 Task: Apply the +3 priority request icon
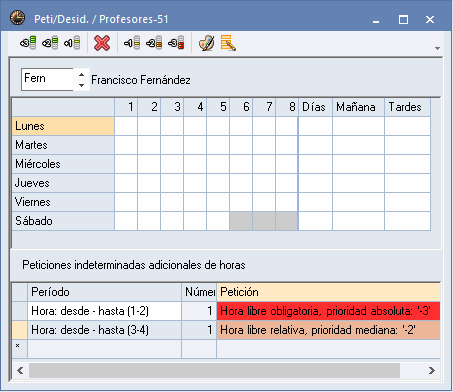[x=28, y=43]
